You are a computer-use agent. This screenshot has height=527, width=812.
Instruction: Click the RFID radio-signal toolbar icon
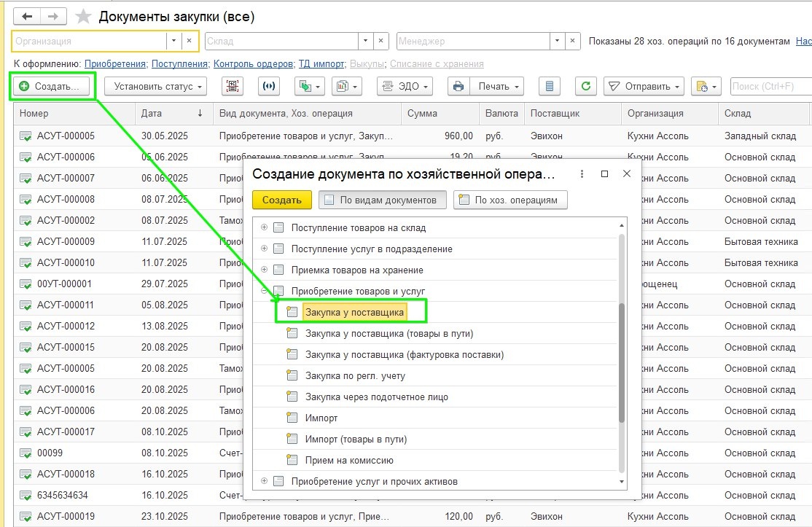point(269,87)
